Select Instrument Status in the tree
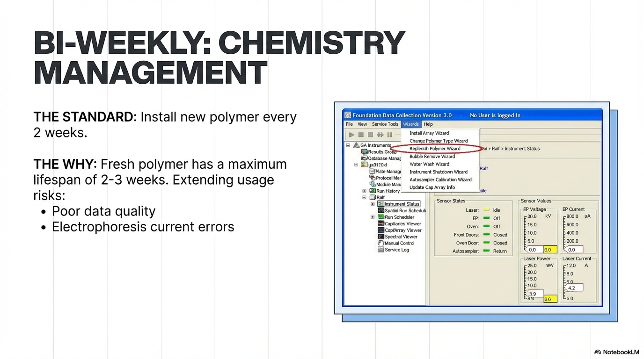This screenshot has width=644, height=359. (x=402, y=204)
